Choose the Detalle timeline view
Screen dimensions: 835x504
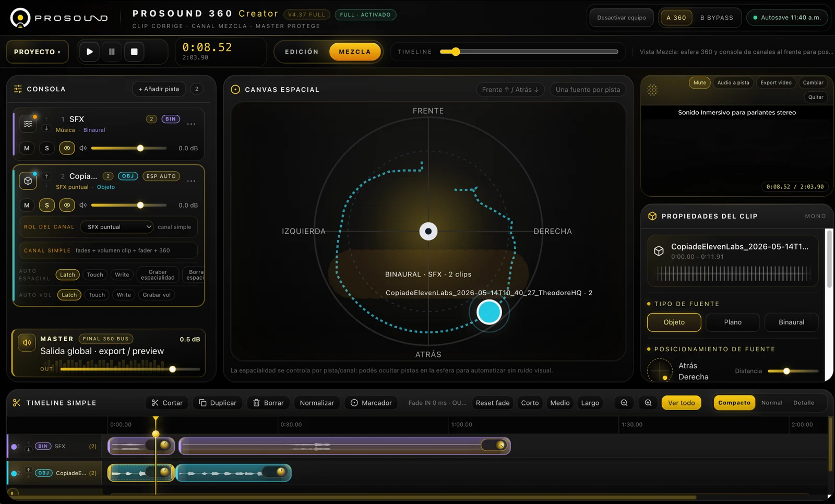tap(804, 403)
